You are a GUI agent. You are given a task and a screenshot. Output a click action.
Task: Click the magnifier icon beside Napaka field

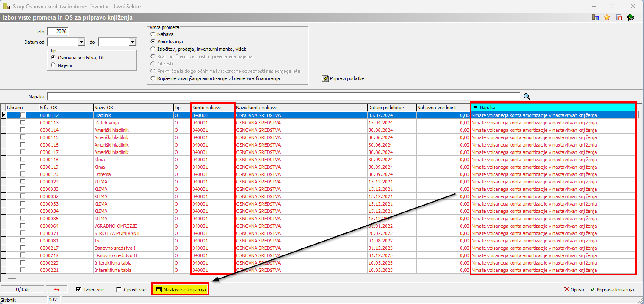[527, 96]
